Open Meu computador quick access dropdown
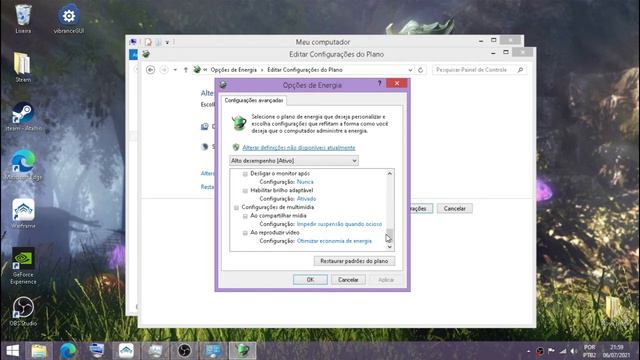640x360 pixels. tap(167, 42)
